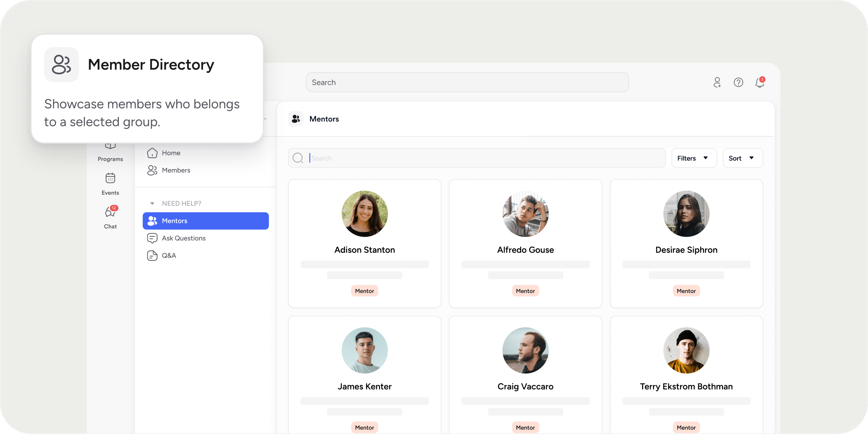The height and width of the screenshot is (434, 868).
Task: Open Desirae Siphron's profile photo
Action: [x=686, y=214]
